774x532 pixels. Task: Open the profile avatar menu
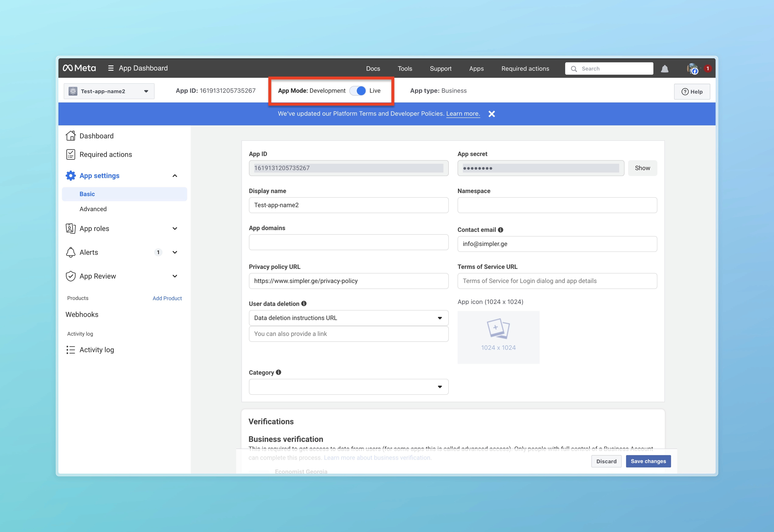point(693,69)
